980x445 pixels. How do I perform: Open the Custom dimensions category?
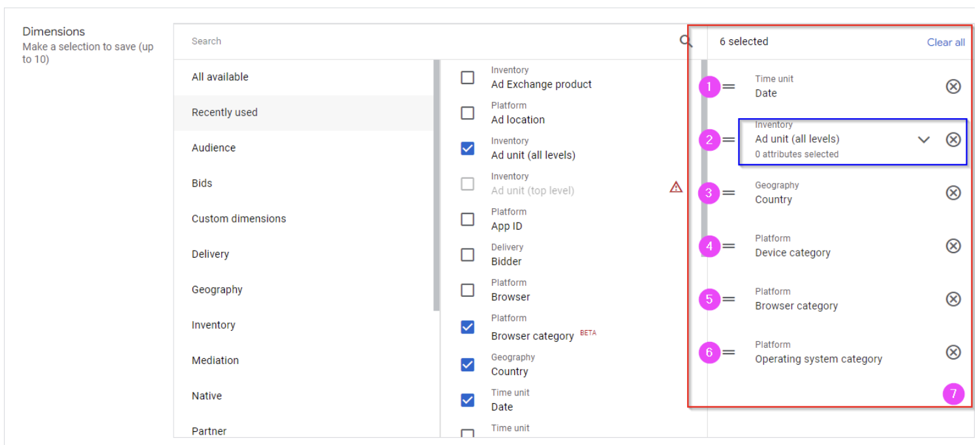click(x=303, y=219)
